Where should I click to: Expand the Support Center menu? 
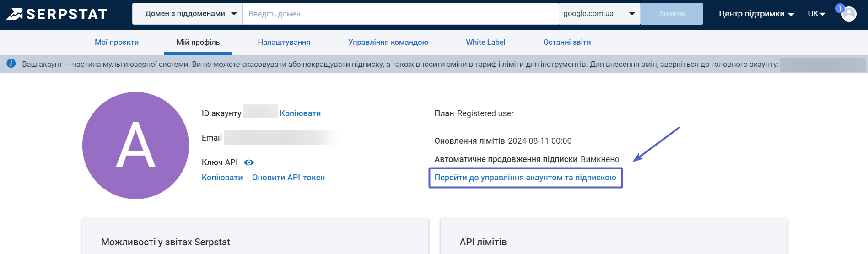pyautogui.click(x=756, y=14)
